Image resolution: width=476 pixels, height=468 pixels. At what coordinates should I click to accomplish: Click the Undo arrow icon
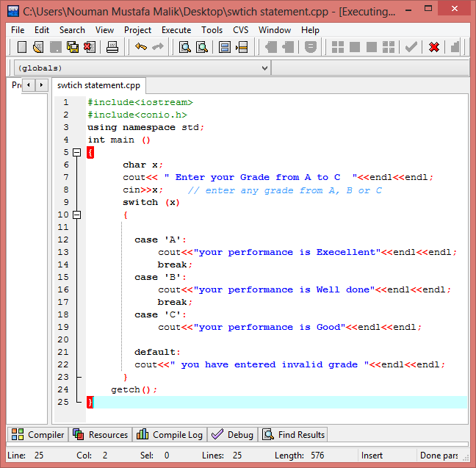click(140, 47)
